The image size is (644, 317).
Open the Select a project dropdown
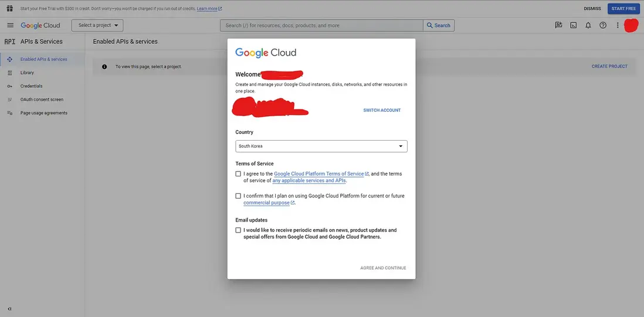[x=97, y=25]
